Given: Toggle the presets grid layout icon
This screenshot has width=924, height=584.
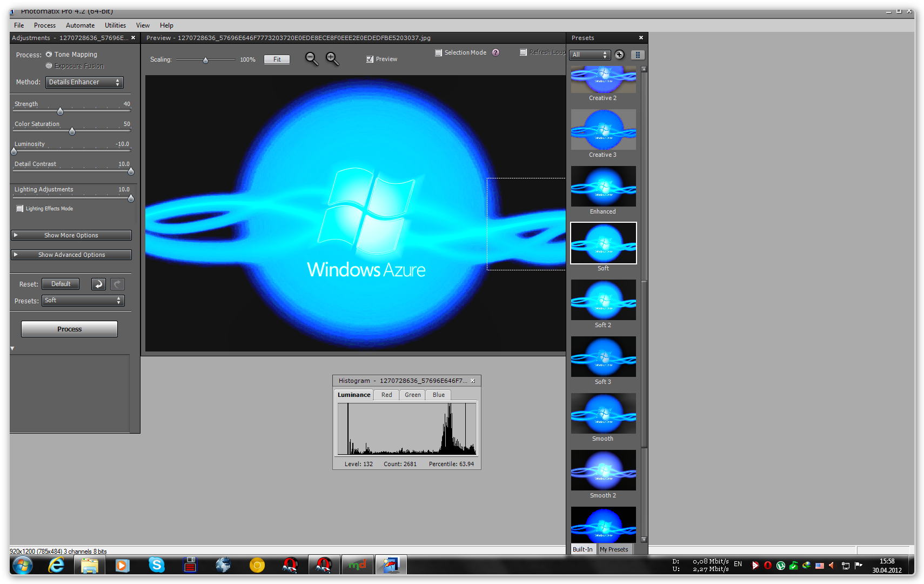Looking at the screenshot, I should (638, 55).
